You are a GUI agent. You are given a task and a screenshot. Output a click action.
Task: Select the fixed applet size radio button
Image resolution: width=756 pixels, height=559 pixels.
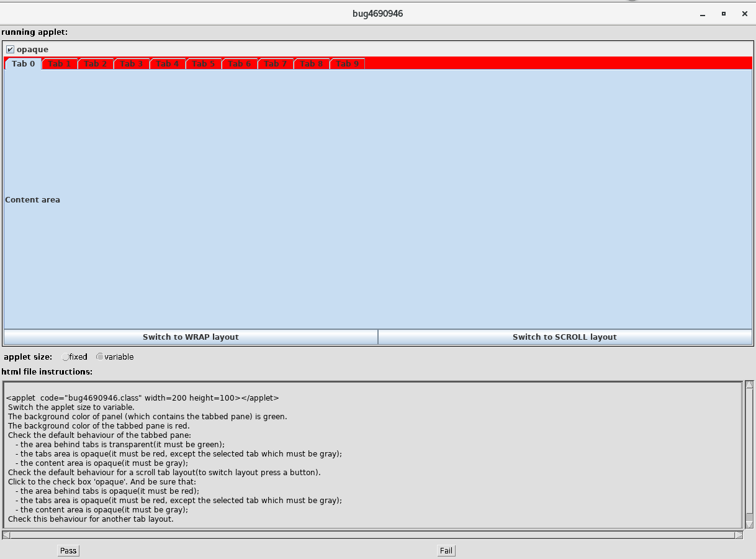[x=66, y=357]
